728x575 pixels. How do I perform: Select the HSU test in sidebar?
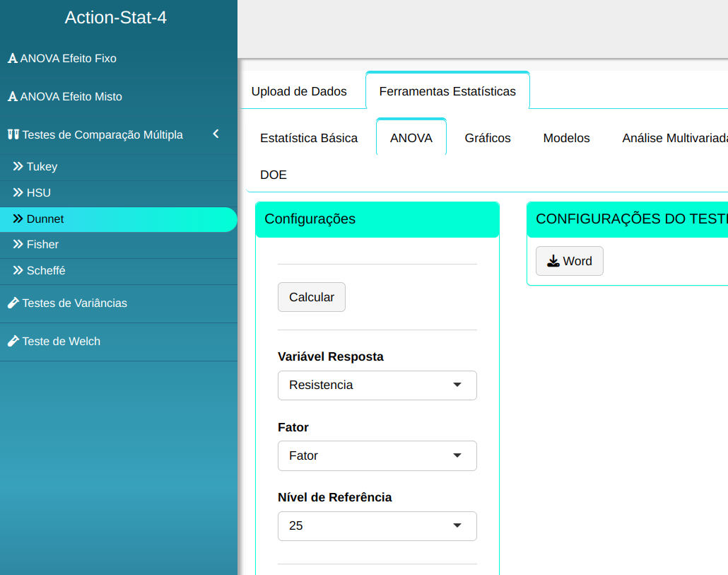tap(39, 193)
